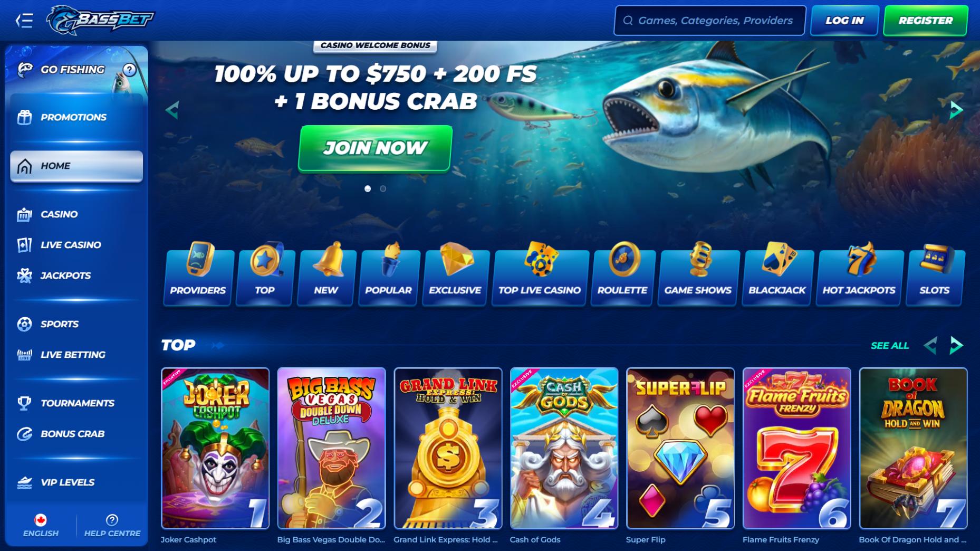This screenshot has width=980, height=551.
Task: Go to previous banner with left arrow
Action: click(x=172, y=110)
